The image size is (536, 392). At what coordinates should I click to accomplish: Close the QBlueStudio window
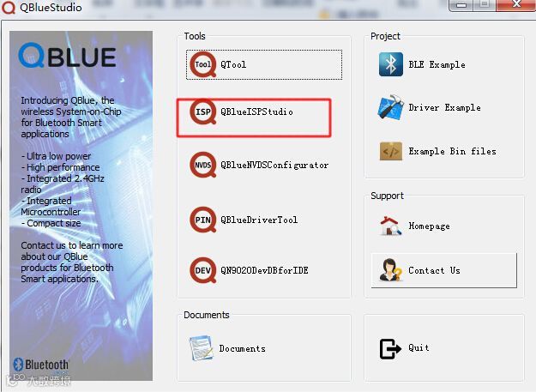click(x=515, y=5)
